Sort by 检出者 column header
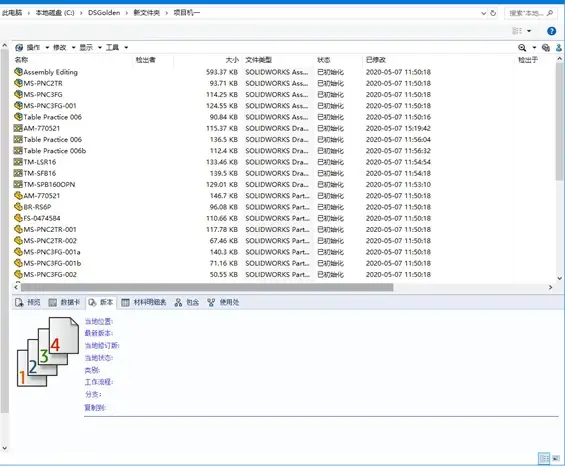565x467 pixels. pyautogui.click(x=146, y=60)
